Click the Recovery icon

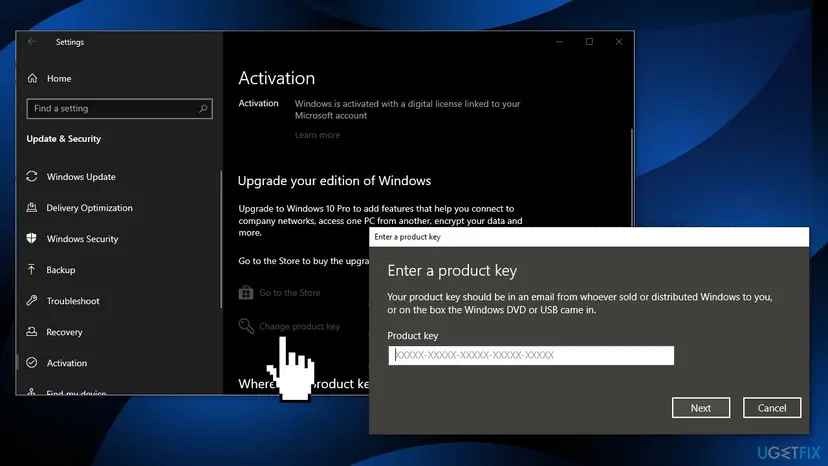coord(32,332)
